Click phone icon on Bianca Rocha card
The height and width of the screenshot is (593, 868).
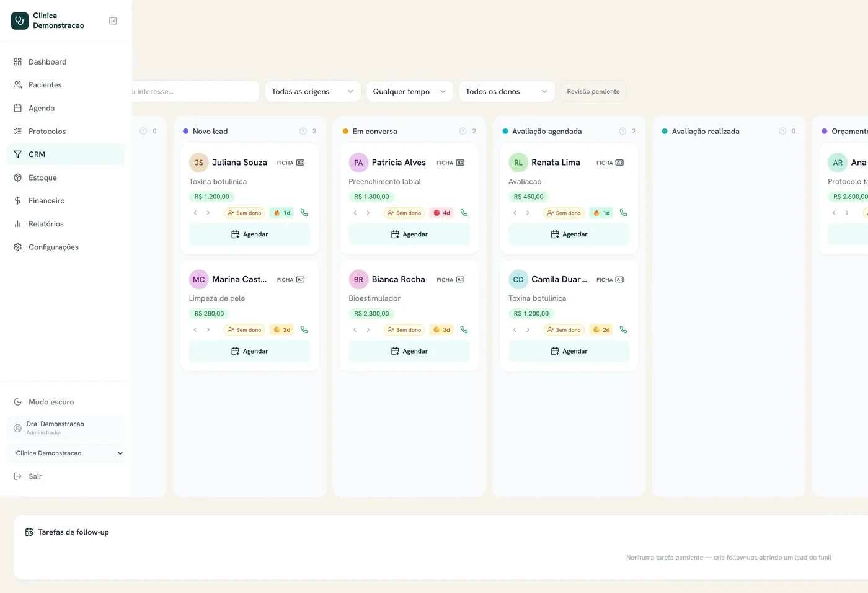click(464, 330)
